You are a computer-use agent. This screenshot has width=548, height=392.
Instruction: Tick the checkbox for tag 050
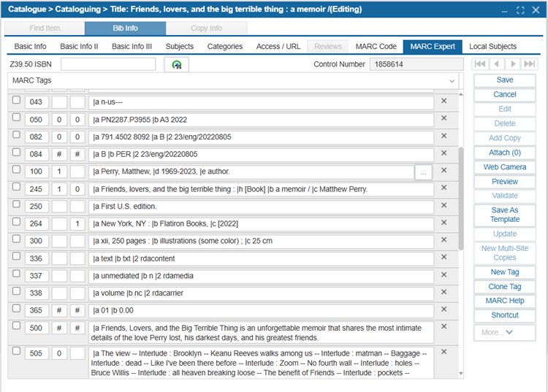point(16,118)
